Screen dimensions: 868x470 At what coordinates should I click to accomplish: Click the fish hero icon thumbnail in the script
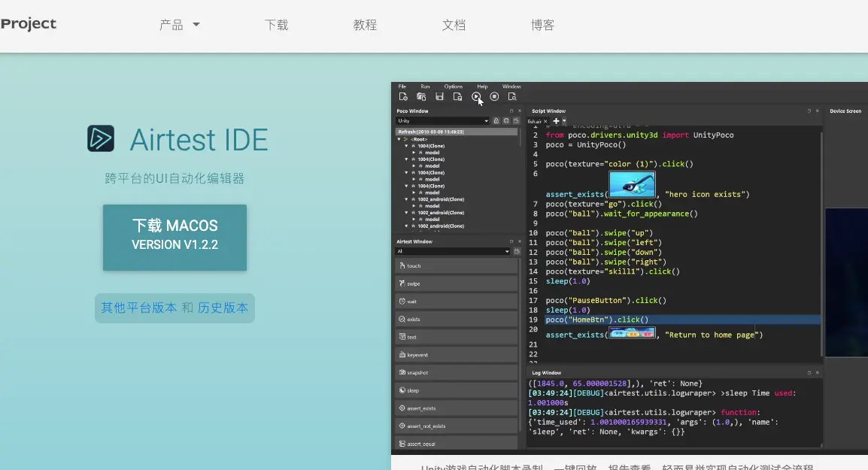pos(632,184)
